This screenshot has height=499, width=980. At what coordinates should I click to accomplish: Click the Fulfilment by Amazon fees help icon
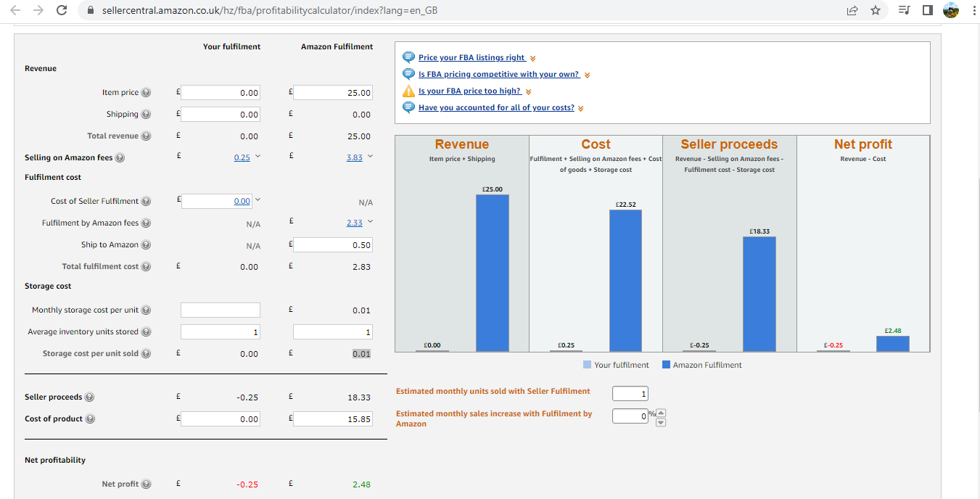click(146, 223)
